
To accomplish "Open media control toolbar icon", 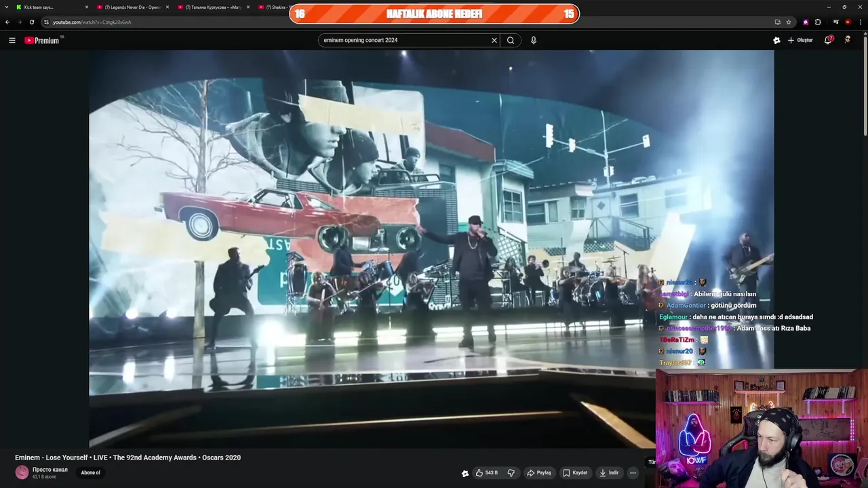I will 836,22.
